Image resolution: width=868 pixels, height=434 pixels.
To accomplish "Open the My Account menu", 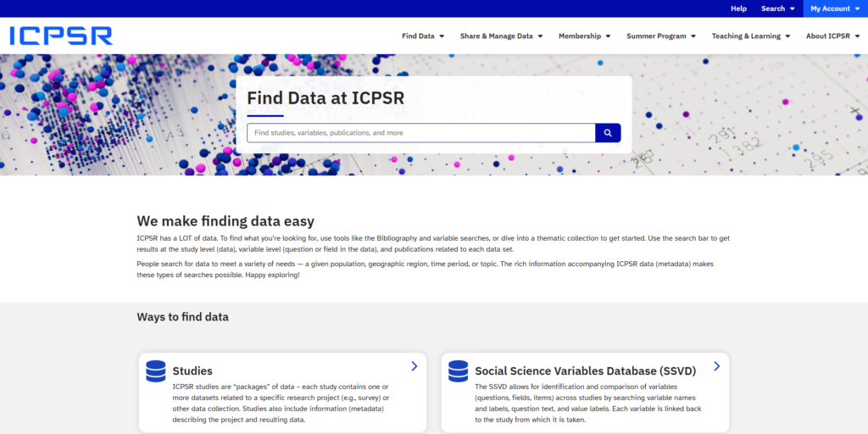I will [834, 8].
